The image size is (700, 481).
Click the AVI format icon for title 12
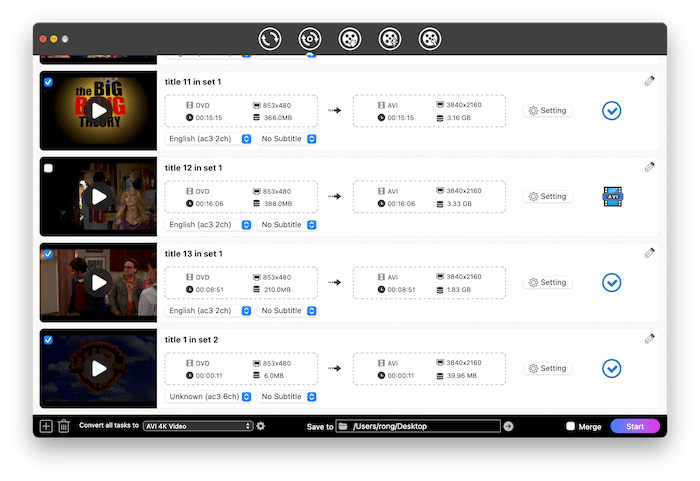point(612,197)
